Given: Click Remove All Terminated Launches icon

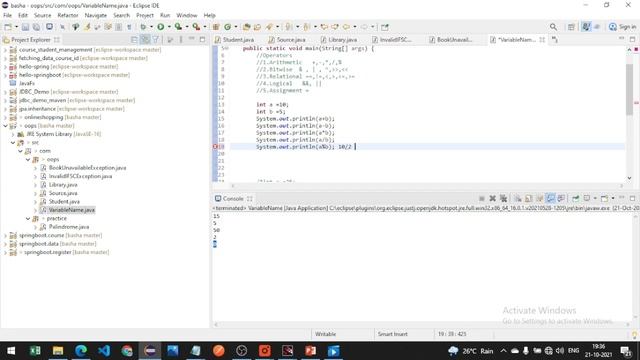Looking at the screenshot, I should click(503, 198).
